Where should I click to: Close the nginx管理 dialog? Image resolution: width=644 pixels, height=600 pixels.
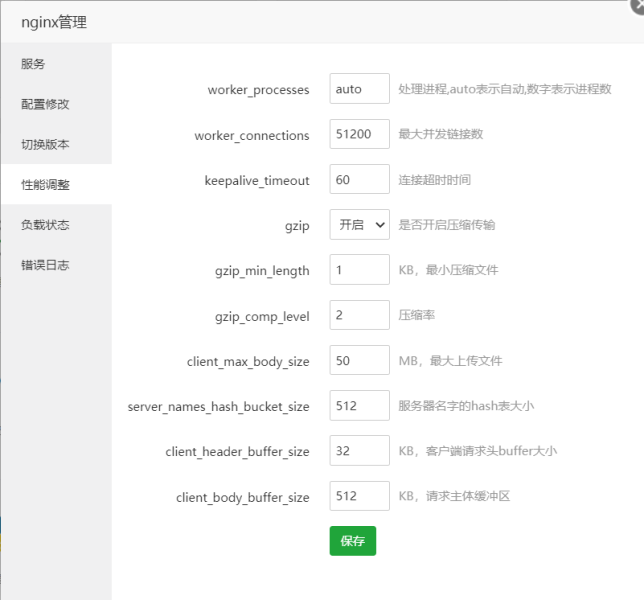click(x=638, y=6)
